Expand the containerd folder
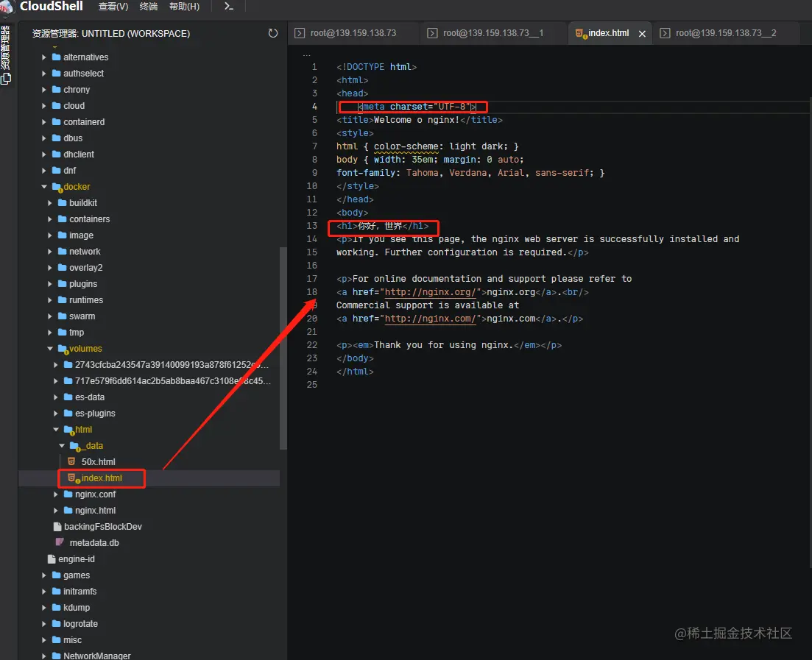 pyautogui.click(x=44, y=121)
